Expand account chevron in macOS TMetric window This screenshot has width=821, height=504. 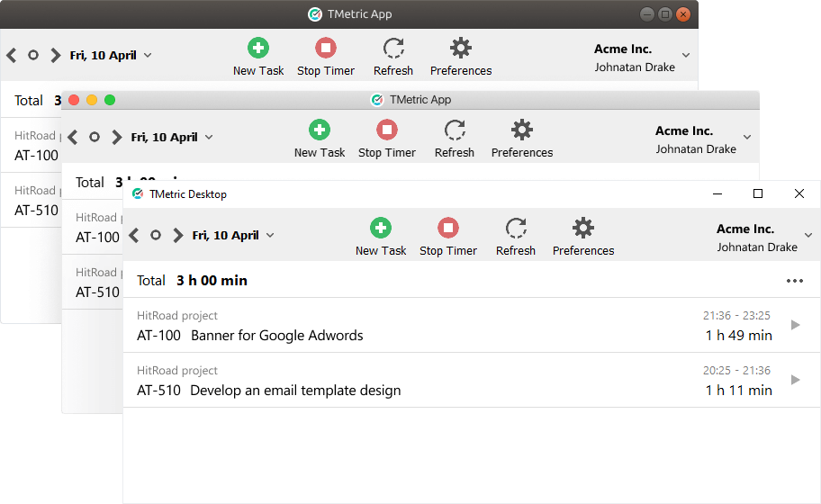747,137
